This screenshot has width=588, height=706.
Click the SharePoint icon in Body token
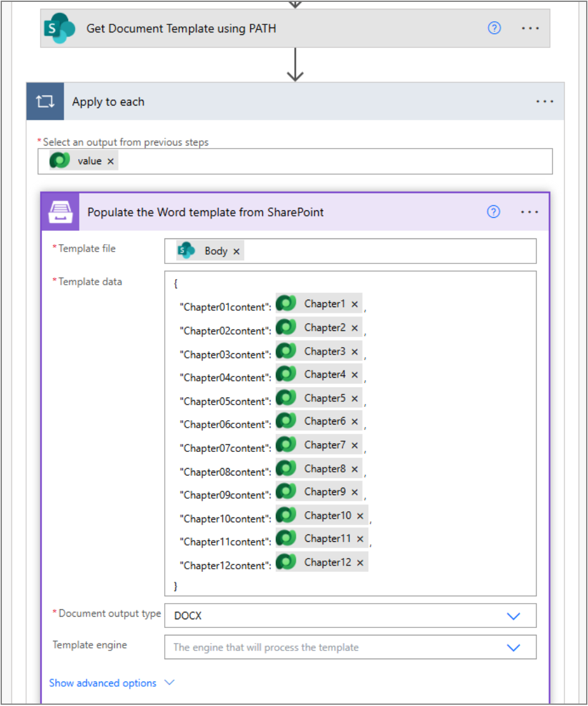(186, 250)
